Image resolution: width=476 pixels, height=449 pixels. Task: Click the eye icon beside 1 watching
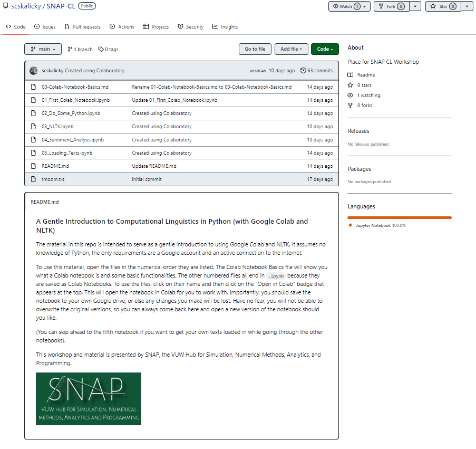351,95
